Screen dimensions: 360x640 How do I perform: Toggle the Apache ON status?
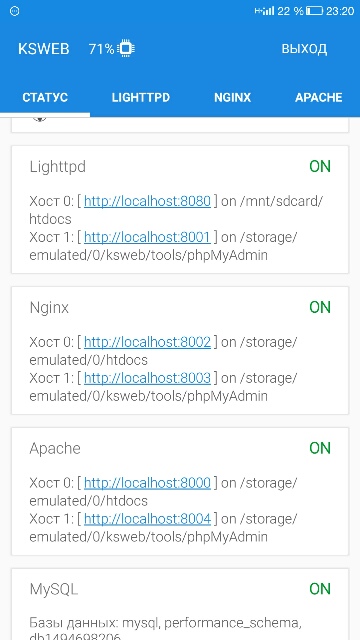pyautogui.click(x=320, y=448)
